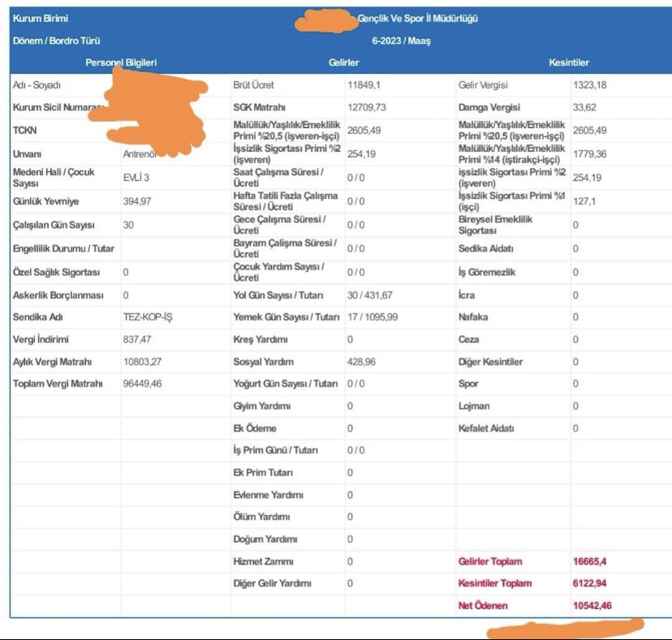Click the 'Ek Ödeme' income label
Screen dimensions: 672x640
tap(255, 428)
